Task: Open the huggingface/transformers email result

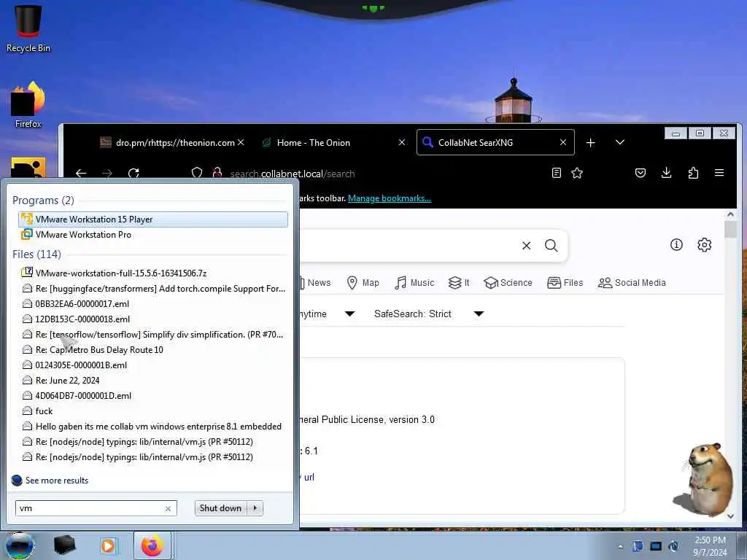Action: [153, 288]
